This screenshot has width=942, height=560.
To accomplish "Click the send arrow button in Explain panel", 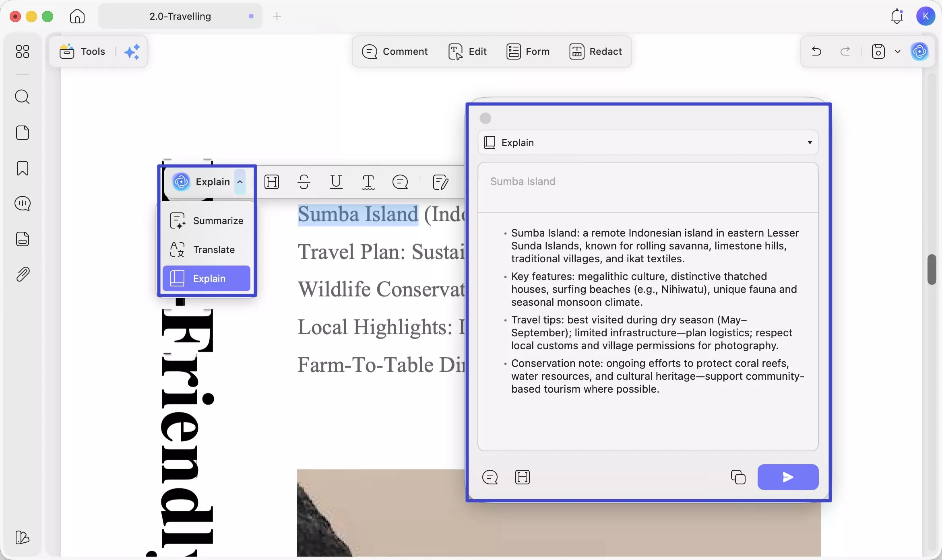I will pyautogui.click(x=787, y=477).
